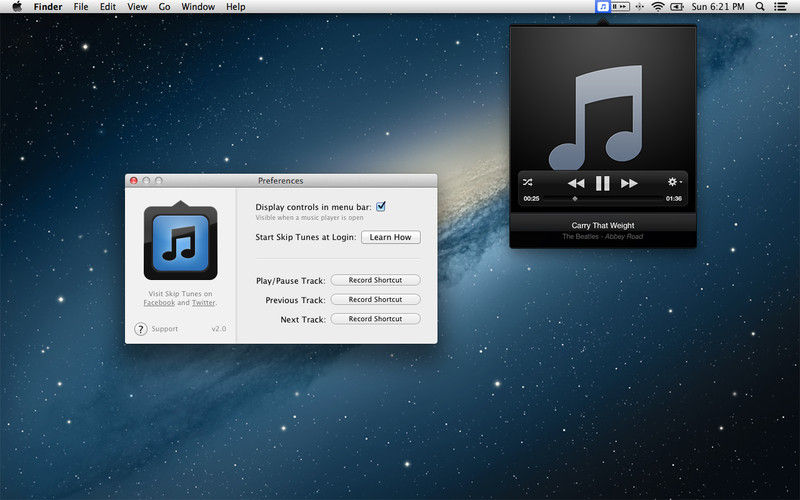Click the Preferences window title bar text

[x=281, y=181]
